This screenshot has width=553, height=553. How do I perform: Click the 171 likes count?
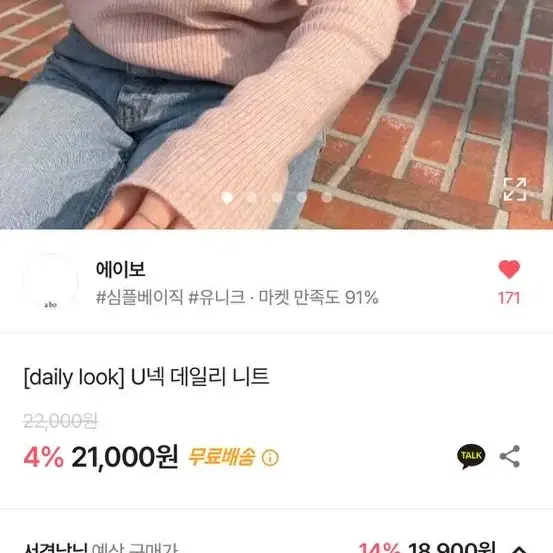pyautogui.click(x=509, y=298)
